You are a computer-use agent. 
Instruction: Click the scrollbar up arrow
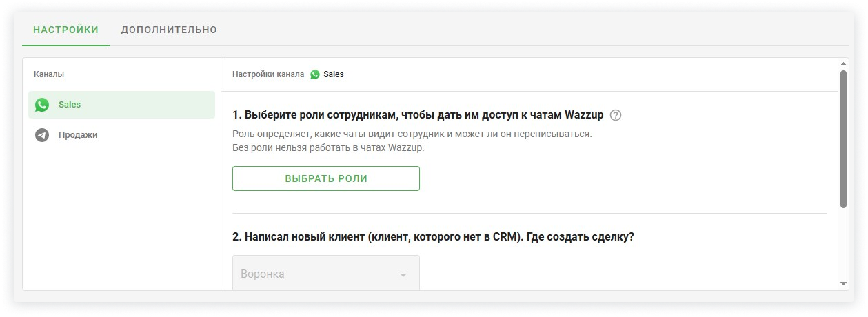click(843, 63)
